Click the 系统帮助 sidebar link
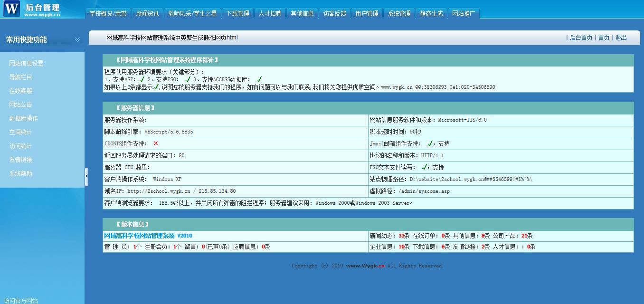Image resolution: width=644 pixels, height=304 pixels. (21, 173)
